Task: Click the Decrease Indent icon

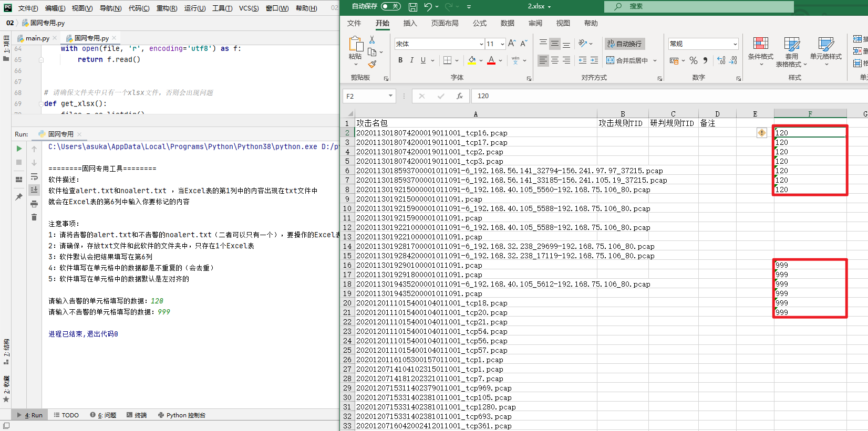Action: click(x=583, y=60)
